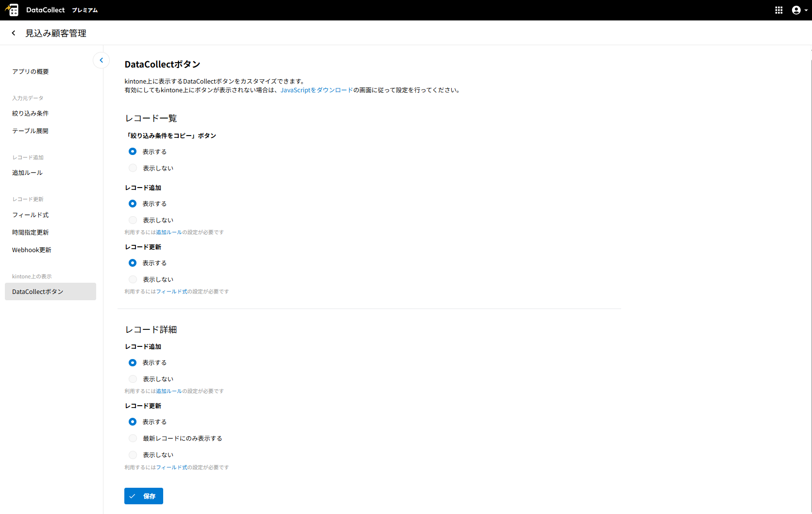Select 表示しない for レコード一覧 レコード追加
Image resolution: width=812 pixels, height=514 pixels.
coord(133,220)
